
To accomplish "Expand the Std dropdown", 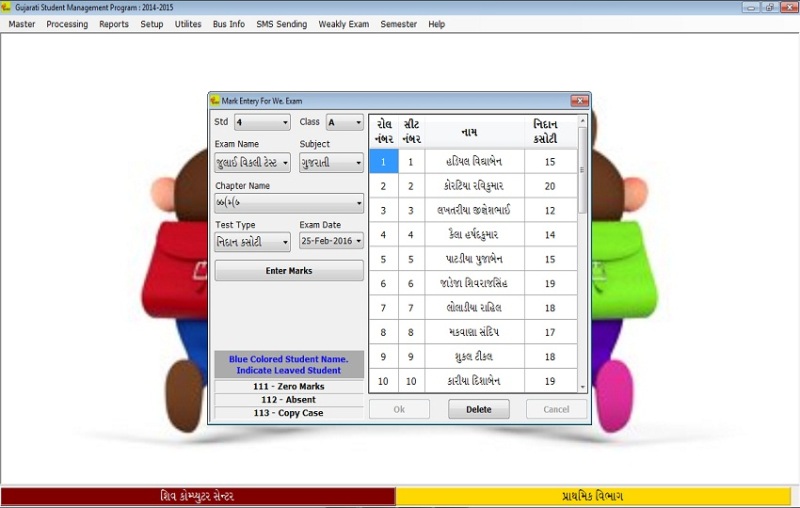I will (x=284, y=123).
